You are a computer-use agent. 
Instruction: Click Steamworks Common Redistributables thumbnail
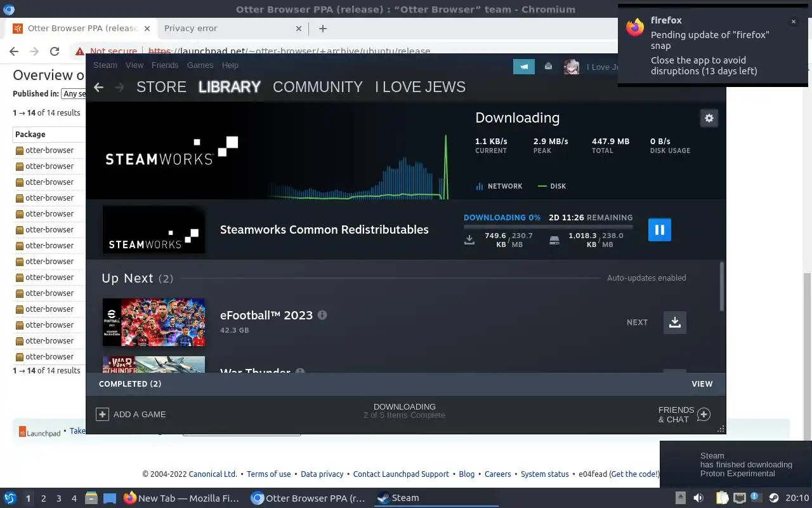(154, 230)
